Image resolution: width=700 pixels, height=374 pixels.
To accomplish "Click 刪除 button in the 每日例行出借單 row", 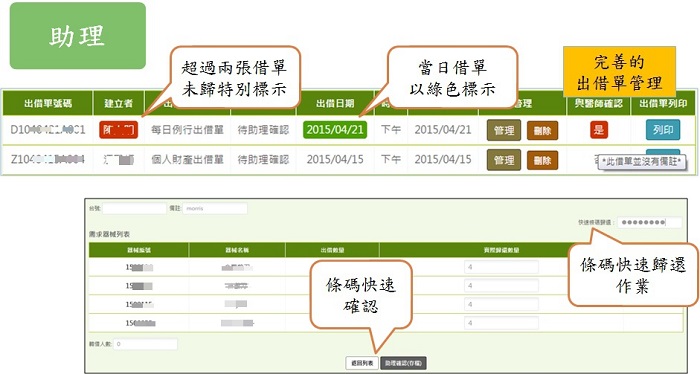I will [x=542, y=130].
